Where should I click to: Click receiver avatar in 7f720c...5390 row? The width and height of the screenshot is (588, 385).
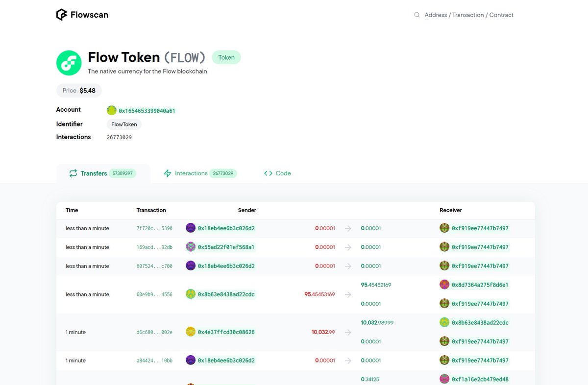(444, 228)
